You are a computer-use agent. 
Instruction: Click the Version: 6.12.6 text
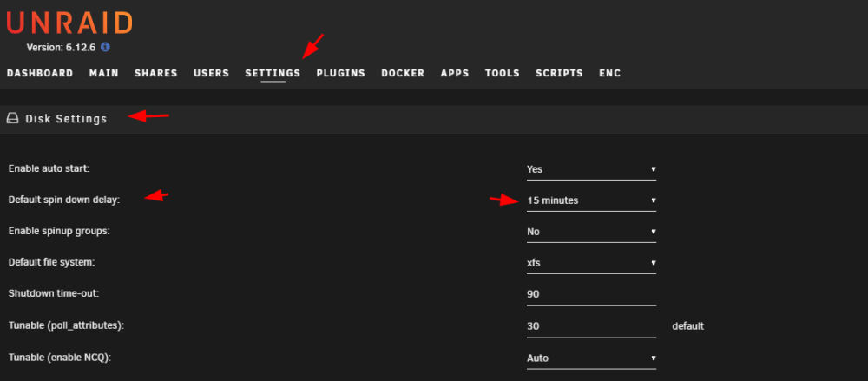[61, 48]
